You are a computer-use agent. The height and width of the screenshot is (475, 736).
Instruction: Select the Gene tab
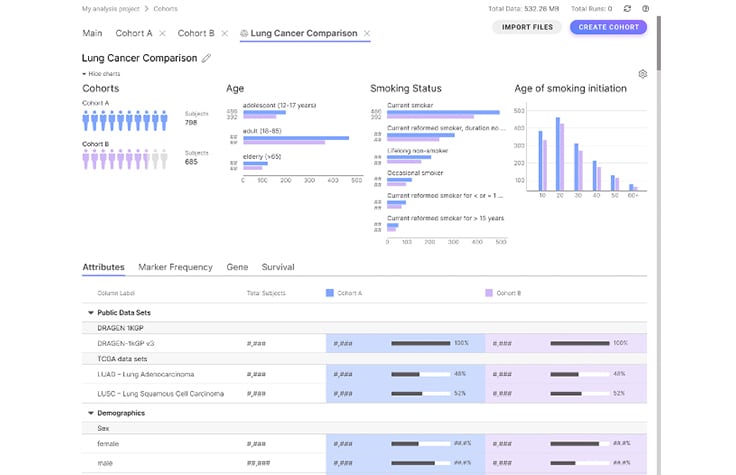tap(237, 267)
